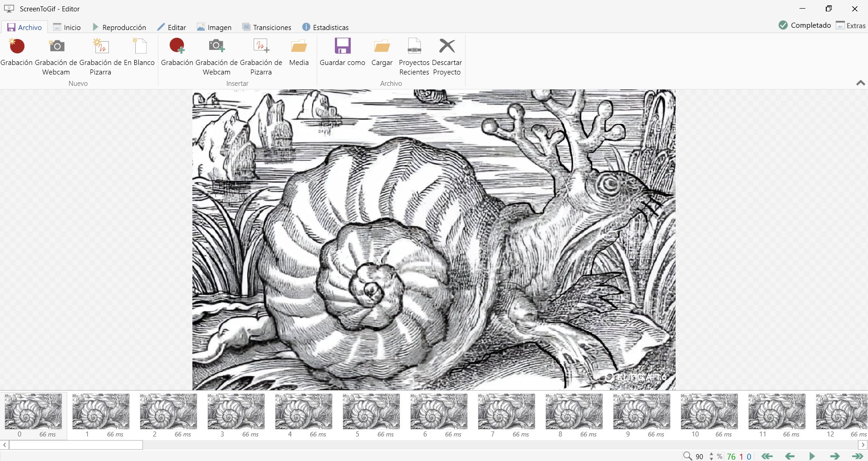Screen dimensions: 868x461
Task: Increase zoom with the up stepper arrow
Action: tap(711, 454)
